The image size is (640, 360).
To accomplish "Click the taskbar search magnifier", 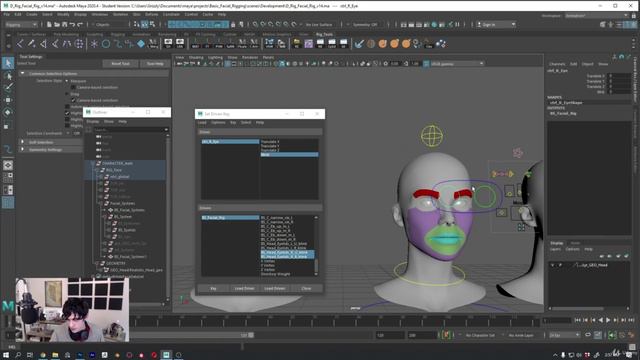I will [x=18, y=355].
